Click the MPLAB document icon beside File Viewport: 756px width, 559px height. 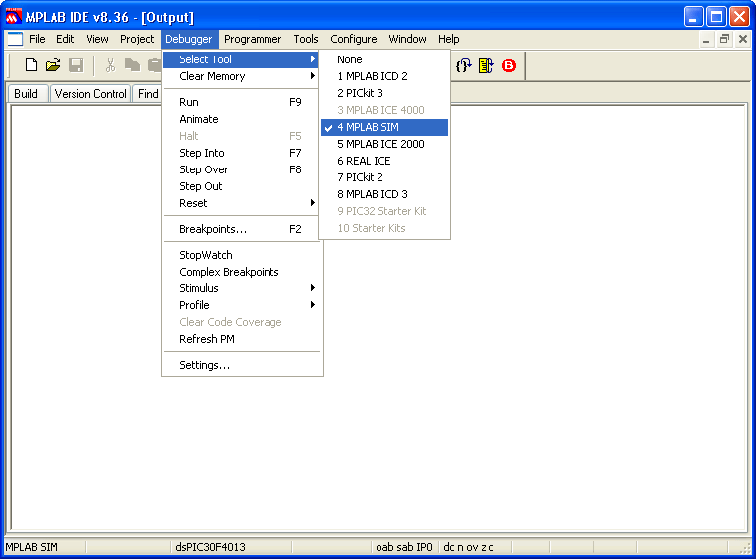click(x=15, y=39)
